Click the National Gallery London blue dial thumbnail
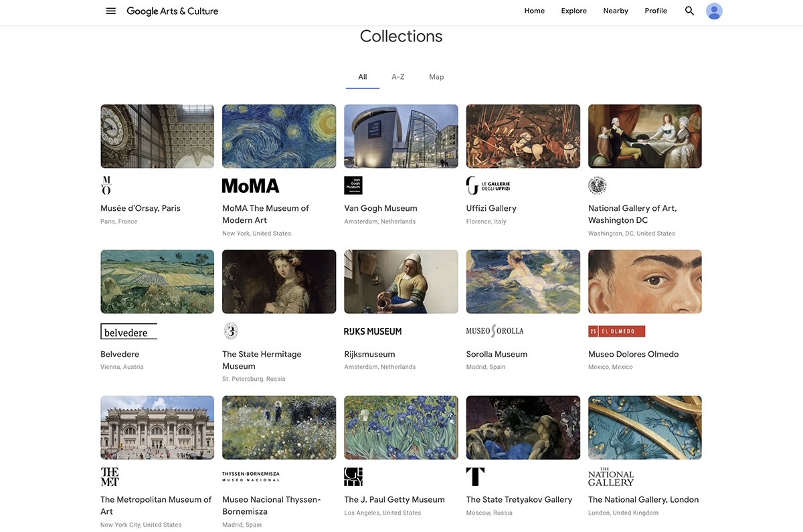 click(x=645, y=428)
